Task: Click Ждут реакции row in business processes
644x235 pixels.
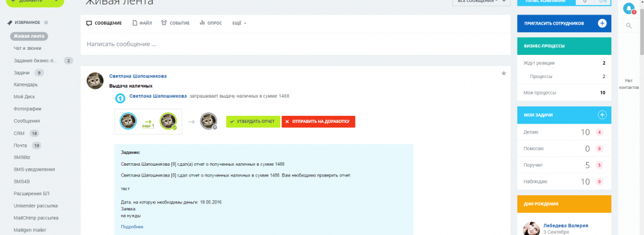Action: [x=564, y=63]
